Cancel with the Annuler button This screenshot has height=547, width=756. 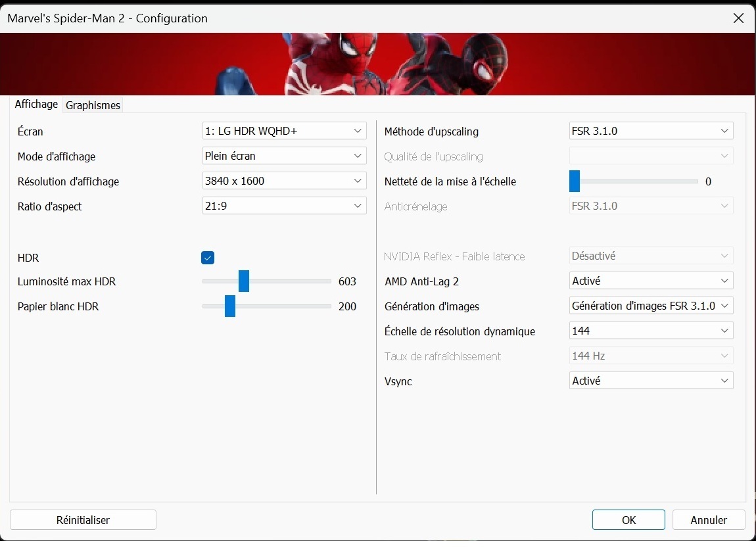(x=709, y=520)
